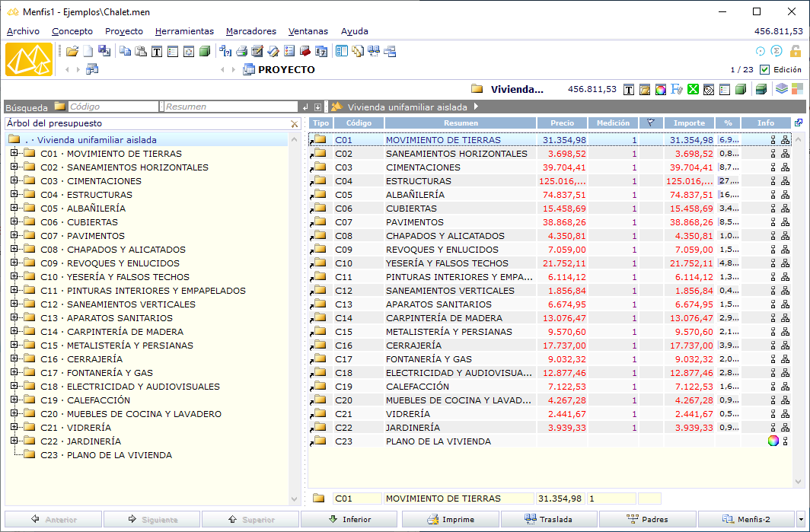This screenshot has width=810, height=532.
Task: Open the Marcadores menu
Action: pos(251,31)
